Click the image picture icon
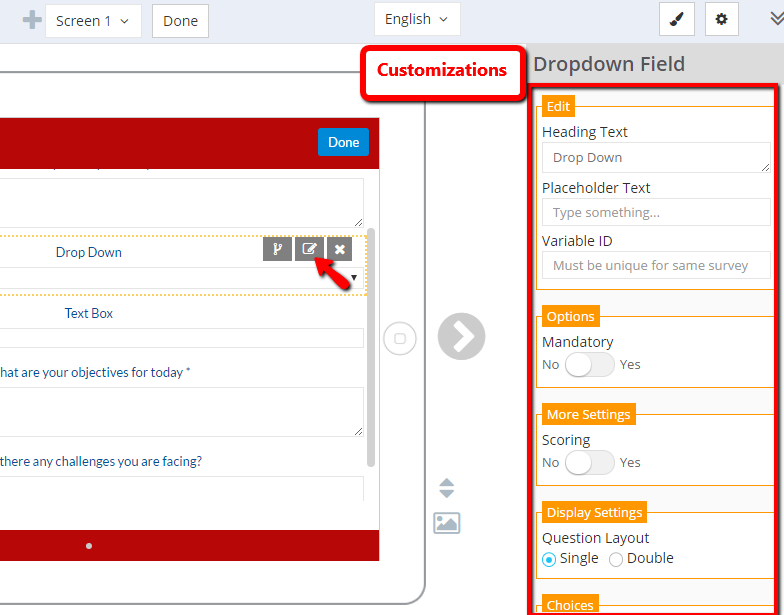Viewport: 784px width, 615px height. click(446, 523)
